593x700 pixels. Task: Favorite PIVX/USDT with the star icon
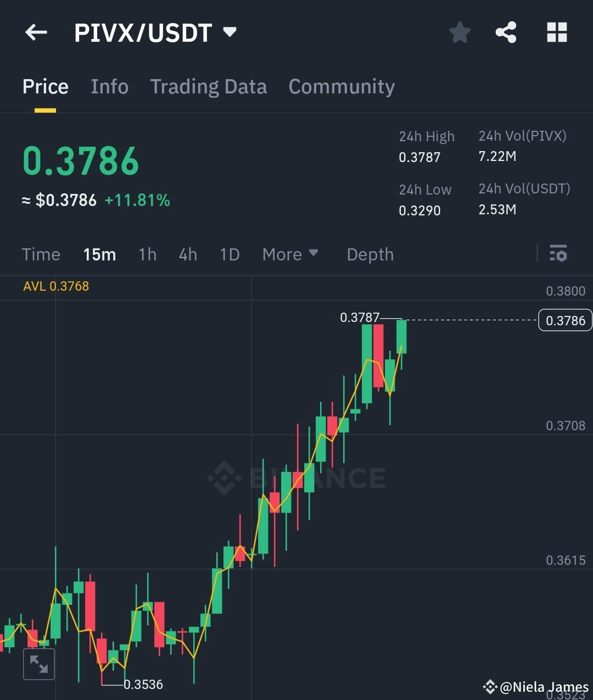click(460, 32)
